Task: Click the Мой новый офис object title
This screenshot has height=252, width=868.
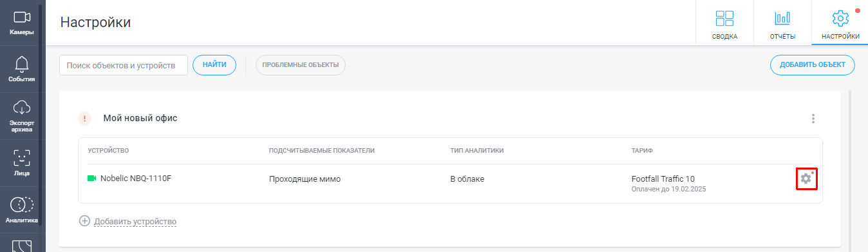Action: coord(140,119)
